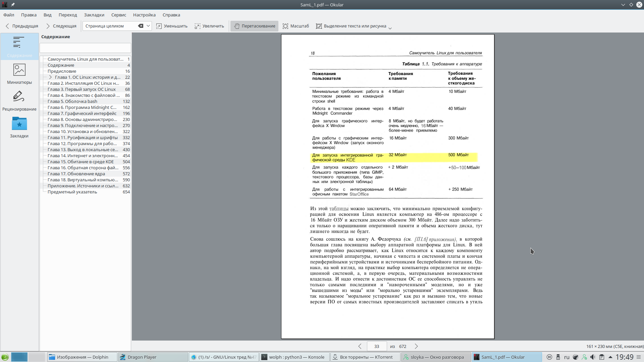Toggle the Масштаб zoom tool
Screen dimensions: 644x362
[296, 26]
